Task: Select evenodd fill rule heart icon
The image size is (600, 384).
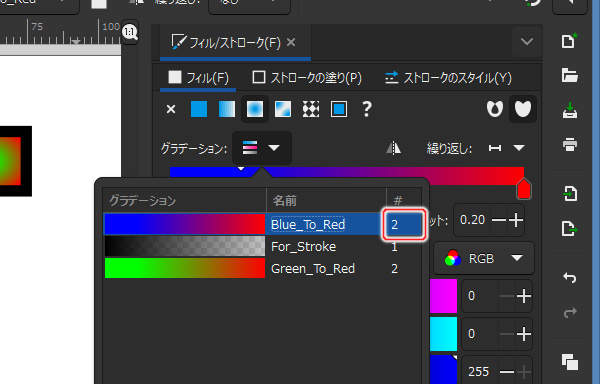Action: (495, 109)
